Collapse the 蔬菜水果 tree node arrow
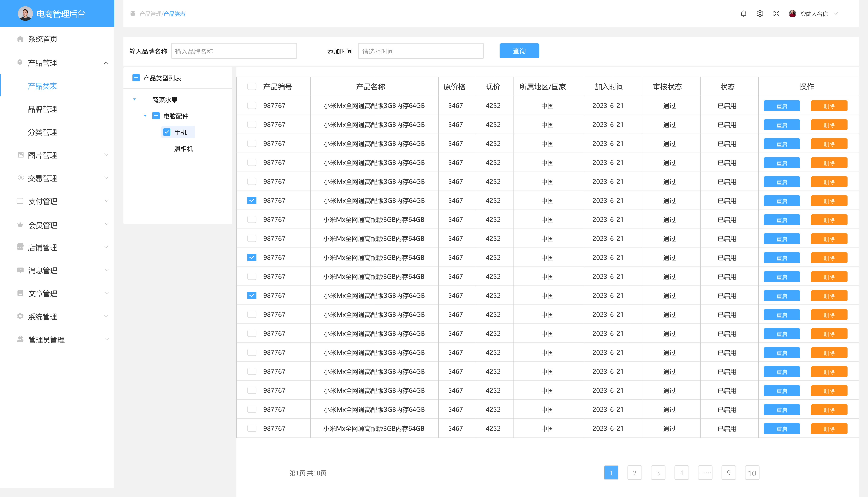868x497 pixels. (134, 100)
